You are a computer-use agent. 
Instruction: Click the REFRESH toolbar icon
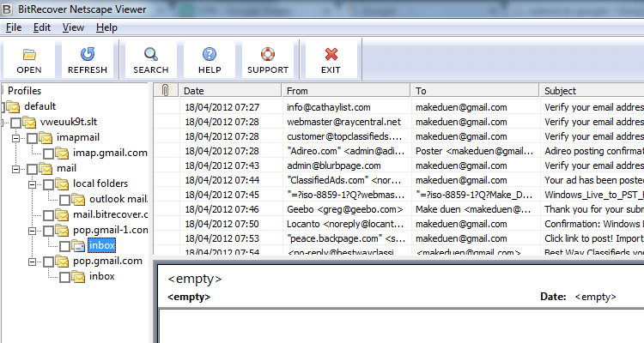click(88, 54)
